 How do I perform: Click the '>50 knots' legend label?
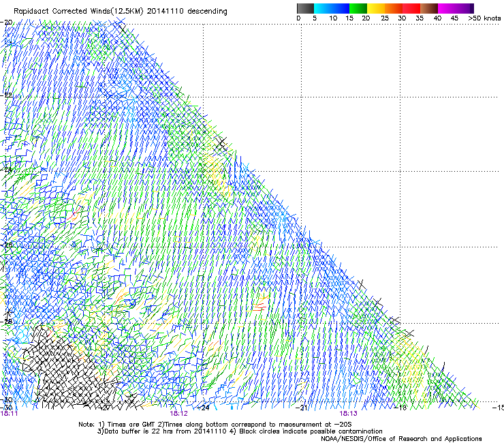click(x=484, y=18)
